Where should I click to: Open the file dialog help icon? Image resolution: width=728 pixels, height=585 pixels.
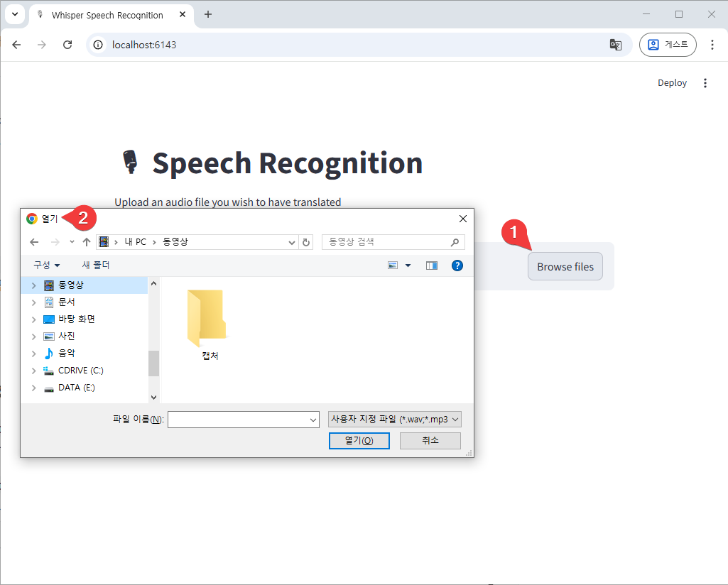[457, 266]
